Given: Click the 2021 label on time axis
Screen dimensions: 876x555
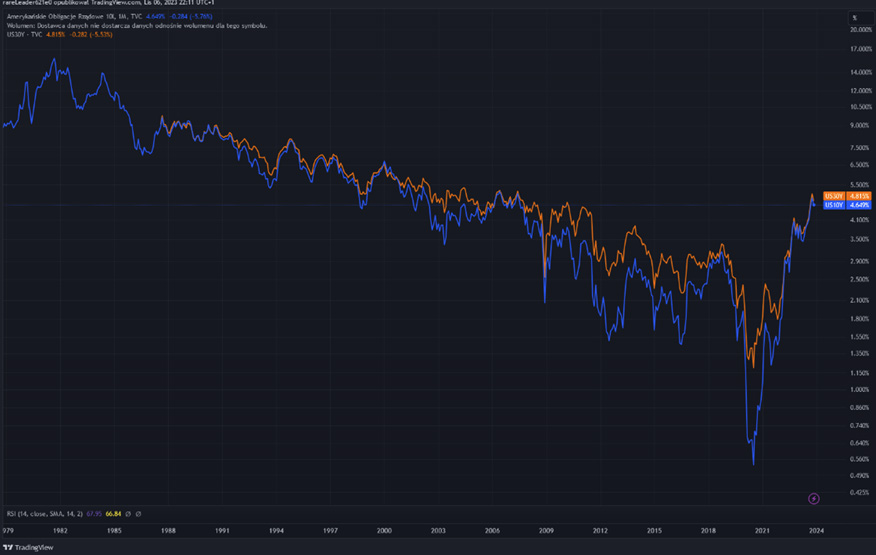Looking at the screenshot, I should point(762,530).
